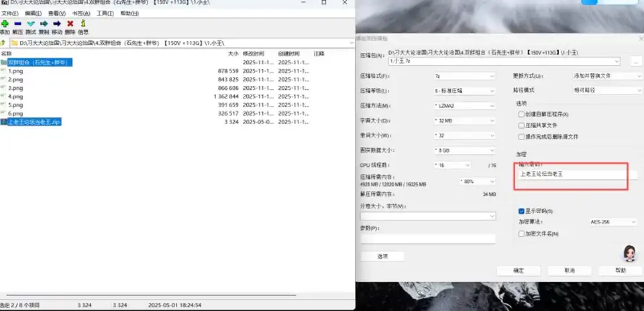The image size is (644, 311).
Task: Click the 注释 column header
Action: click(319, 54)
